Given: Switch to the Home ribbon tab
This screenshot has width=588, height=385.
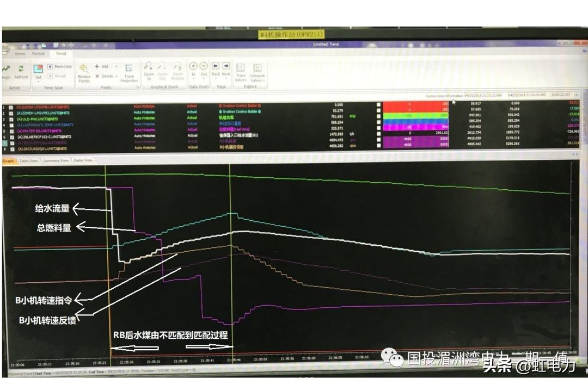Looking at the screenshot, I should pyautogui.click(x=20, y=54).
